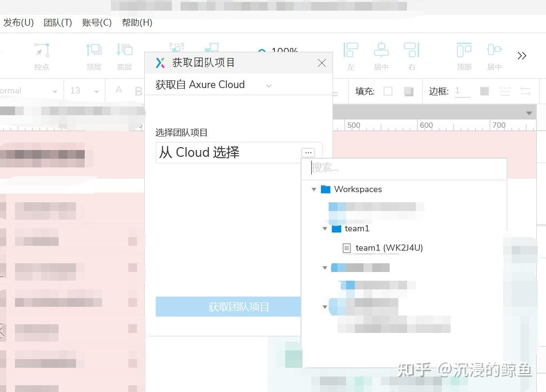Collapse the Workspaces tree node
The width and height of the screenshot is (546, 392).
[314, 189]
